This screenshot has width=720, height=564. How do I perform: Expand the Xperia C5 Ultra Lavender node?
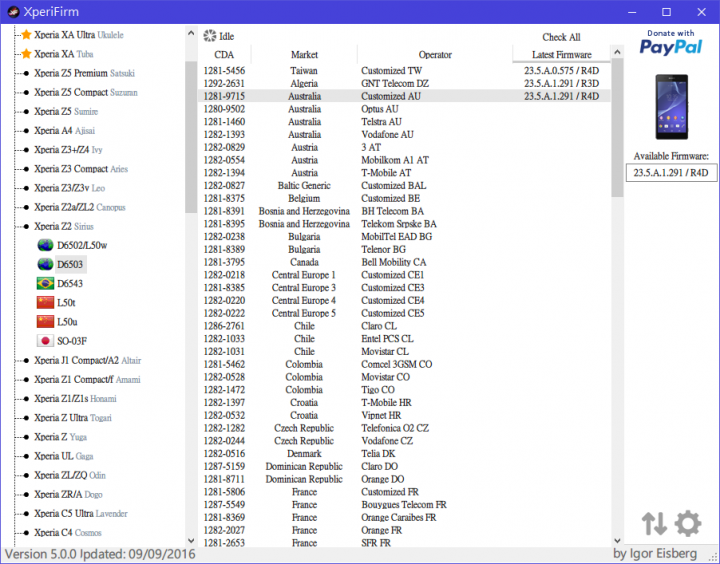(26, 513)
